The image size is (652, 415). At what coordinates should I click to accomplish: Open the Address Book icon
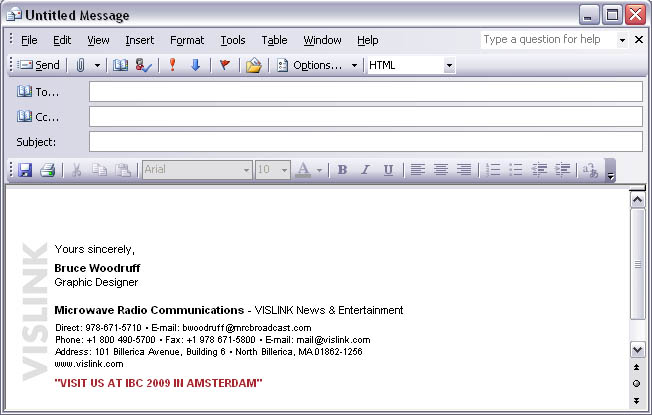121,65
